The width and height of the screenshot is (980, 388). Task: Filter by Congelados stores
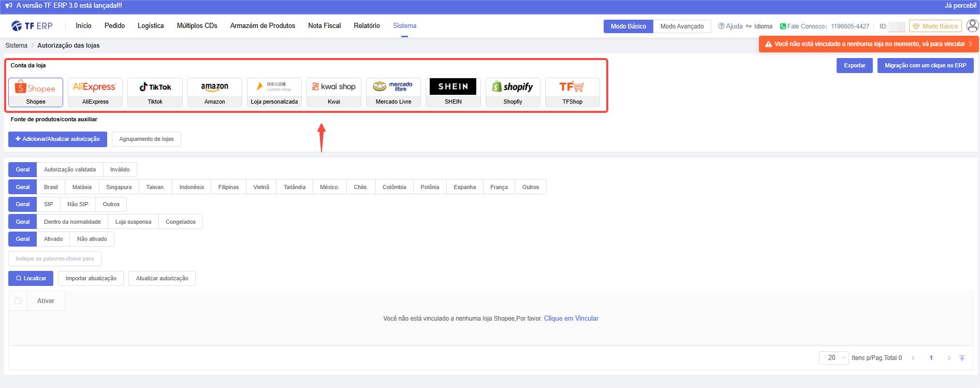pos(181,222)
